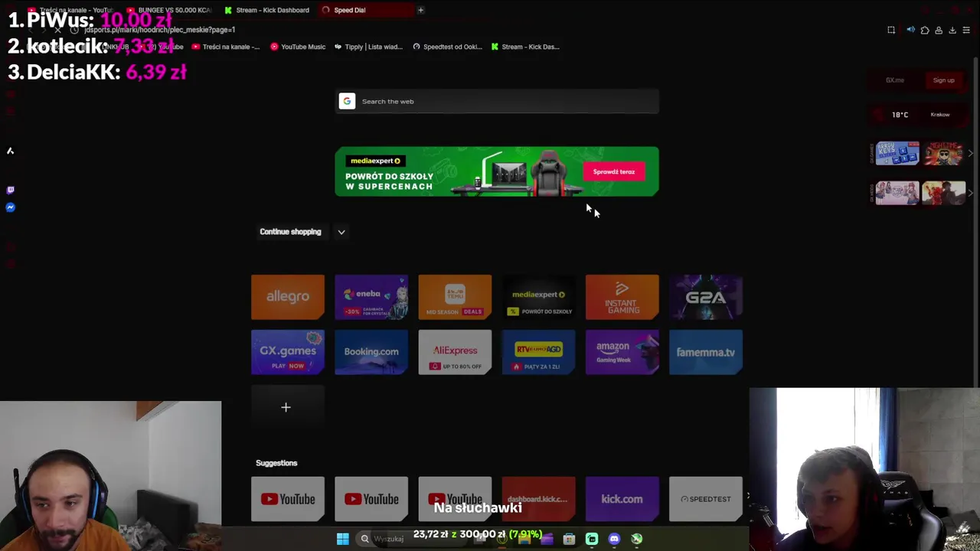This screenshot has width=980, height=551.
Task: Open the GX.games Play Now tile
Action: pos(288,352)
